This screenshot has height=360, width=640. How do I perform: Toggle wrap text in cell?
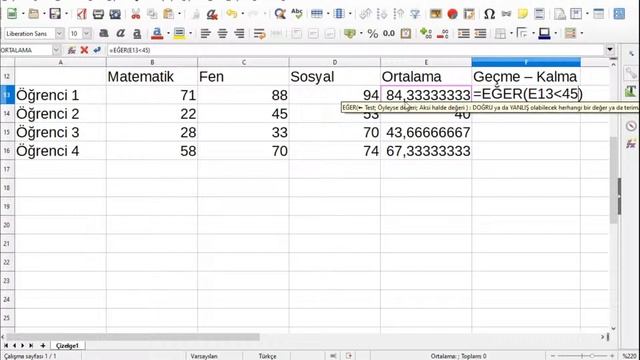click(259, 33)
